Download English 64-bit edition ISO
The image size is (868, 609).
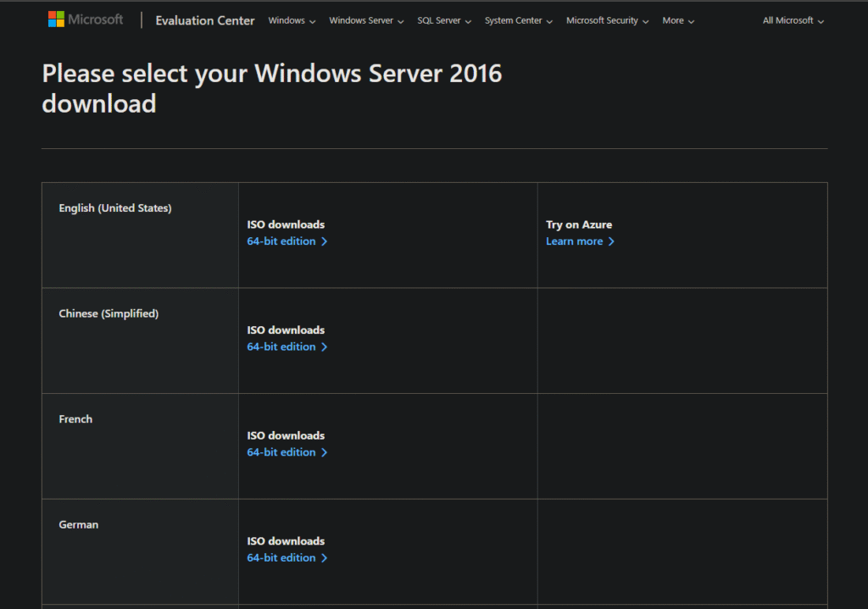(287, 241)
